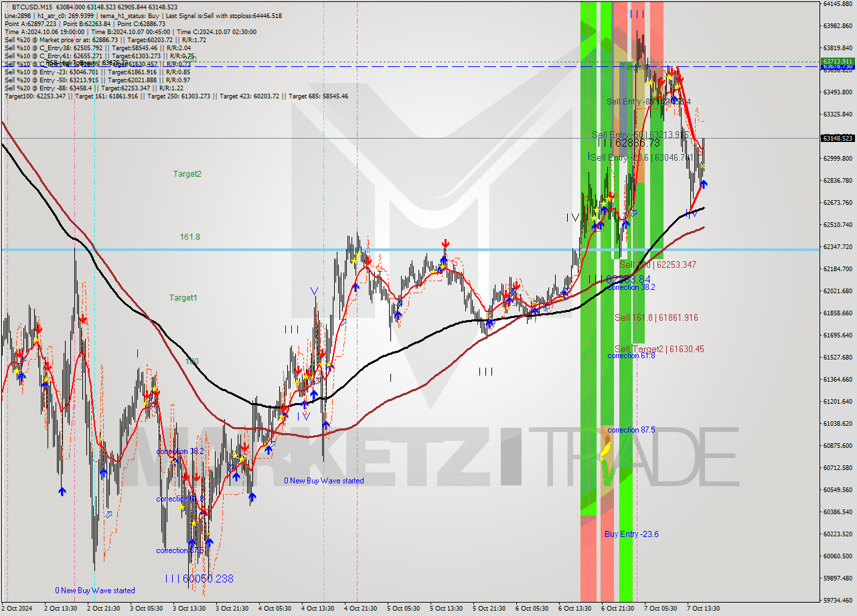Click the 'Sell Target2 | 61630.45' label

[x=659, y=350]
